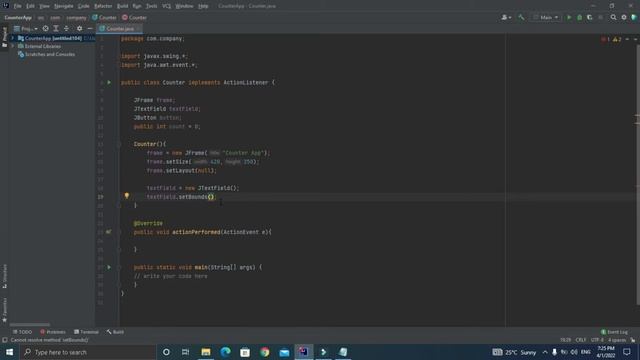Click the Select Opened File target icon
Image resolution: width=640 pixels, height=360 pixels.
pyautogui.click(x=45, y=29)
